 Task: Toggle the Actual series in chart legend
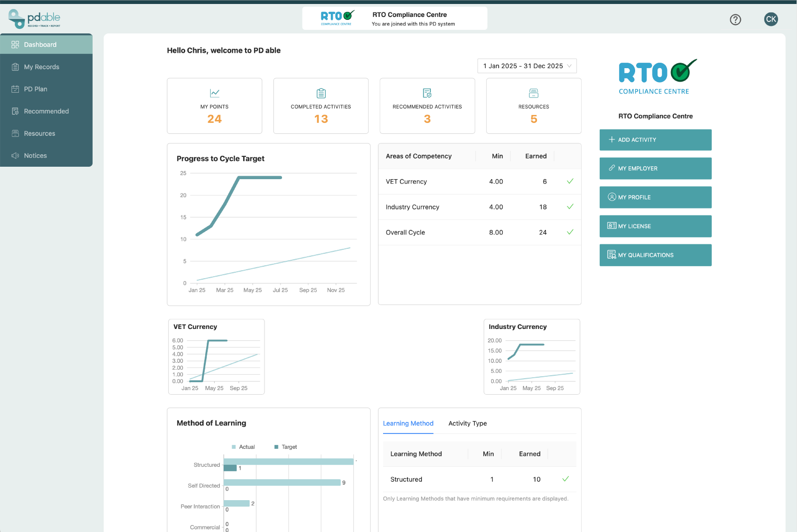243,447
